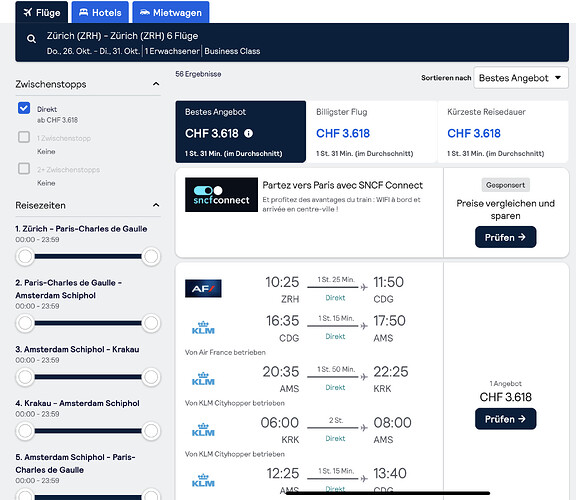576x500 pixels.
Task: Click right slider handle for Paris – Amsterdam Schiphol
Action: tap(151, 323)
